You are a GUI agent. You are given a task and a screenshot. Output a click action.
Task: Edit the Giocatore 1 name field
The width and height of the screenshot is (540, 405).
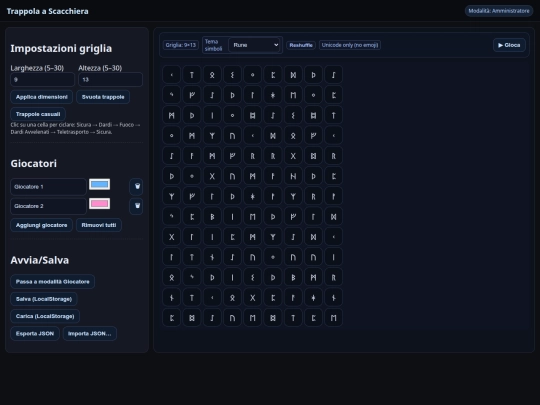(x=48, y=187)
